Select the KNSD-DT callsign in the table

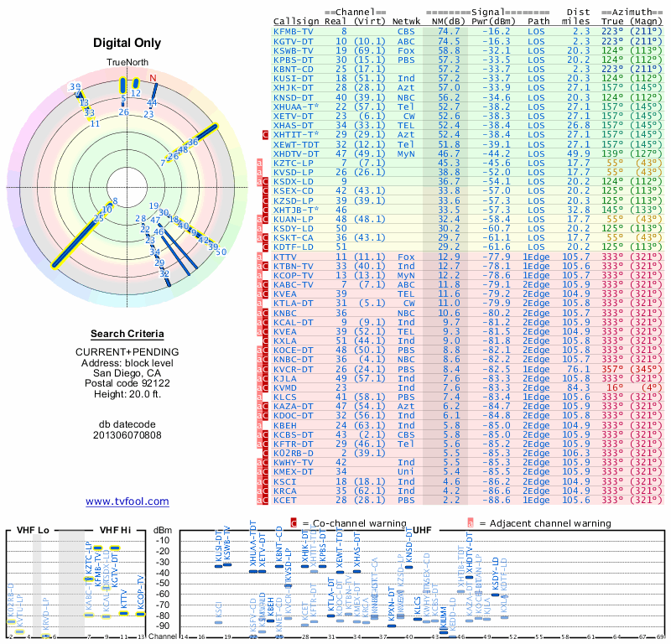pos(293,97)
